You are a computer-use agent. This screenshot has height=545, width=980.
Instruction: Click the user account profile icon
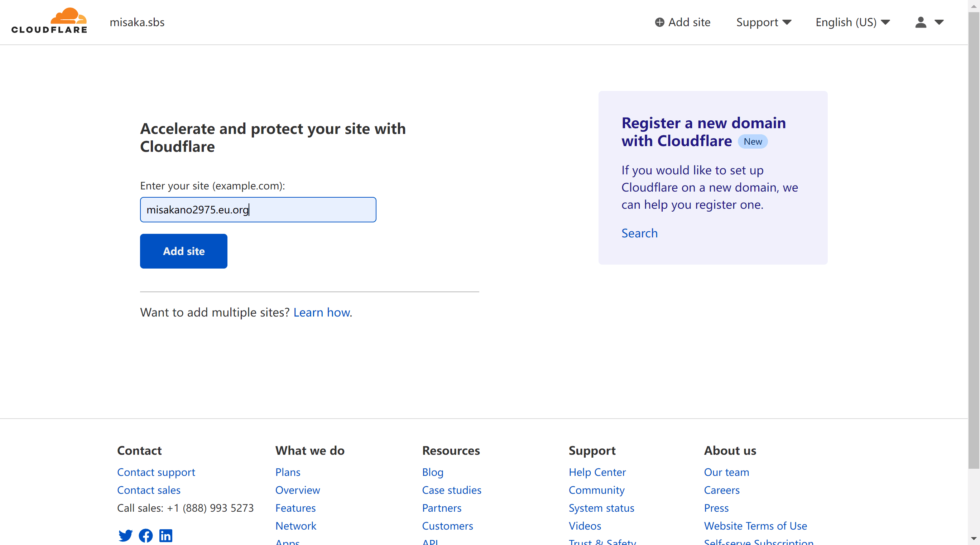point(920,22)
